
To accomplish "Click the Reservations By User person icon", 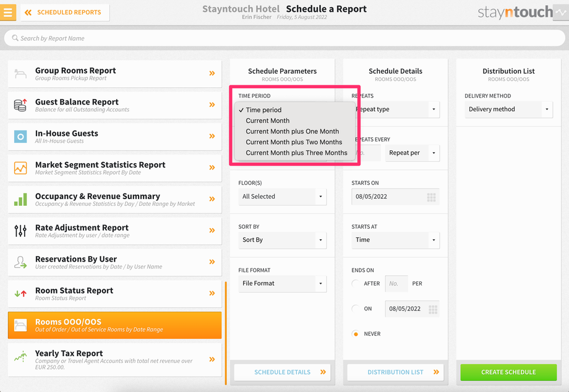I will (20, 262).
